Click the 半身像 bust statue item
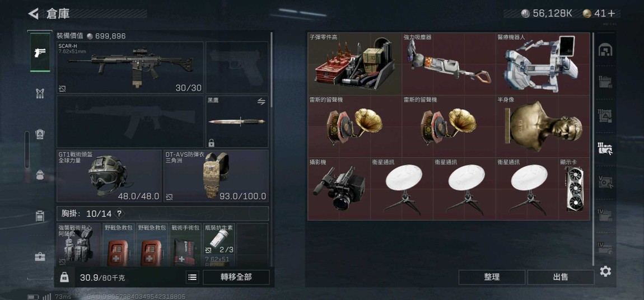The height and width of the screenshot is (300, 644). [543, 126]
